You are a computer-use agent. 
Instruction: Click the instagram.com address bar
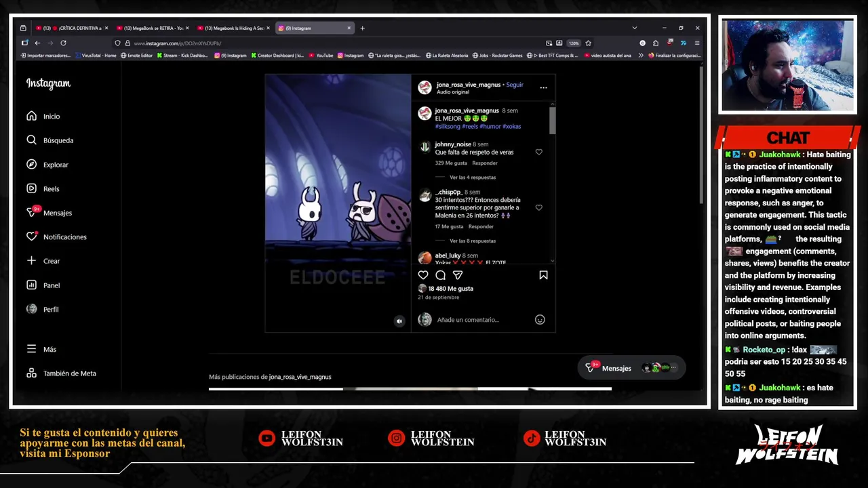click(332, 43)
